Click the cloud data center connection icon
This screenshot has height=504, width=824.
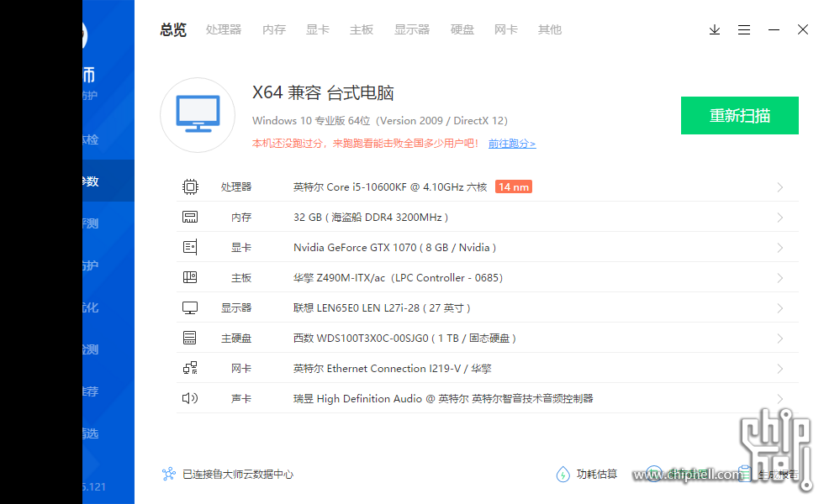169,474
